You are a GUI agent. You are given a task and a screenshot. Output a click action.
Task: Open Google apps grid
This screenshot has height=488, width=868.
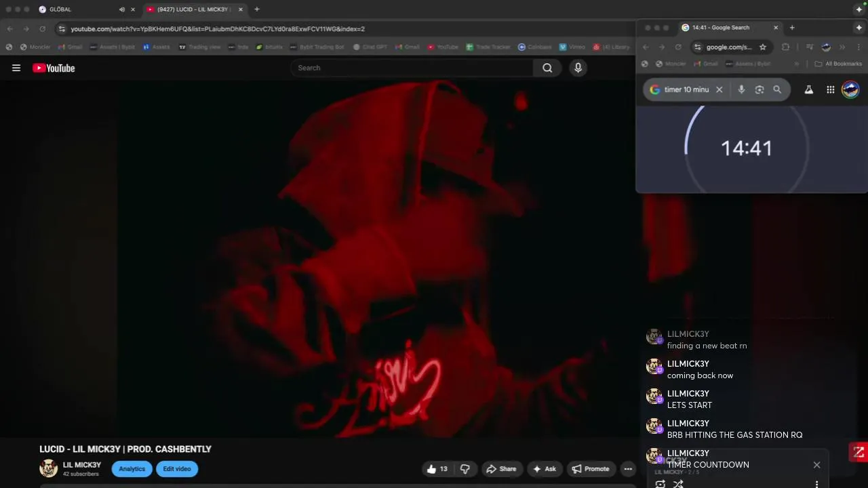[831, 89]
